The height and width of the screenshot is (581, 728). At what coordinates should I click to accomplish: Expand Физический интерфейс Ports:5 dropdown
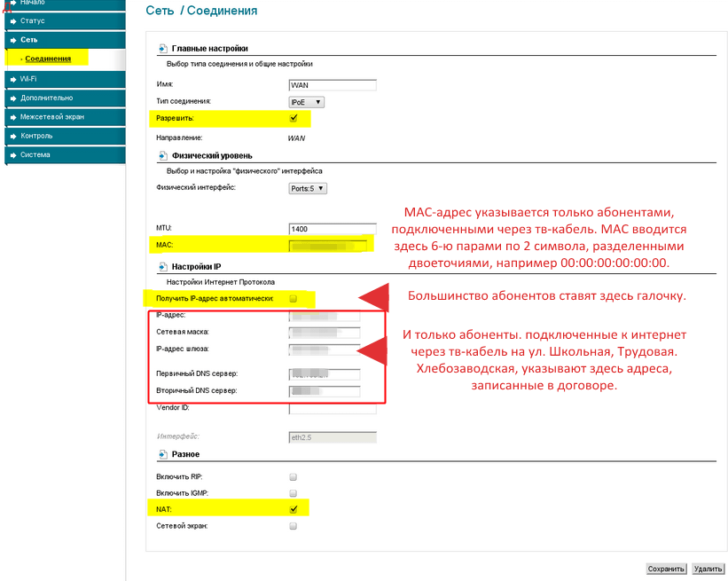tap(309, 188)
